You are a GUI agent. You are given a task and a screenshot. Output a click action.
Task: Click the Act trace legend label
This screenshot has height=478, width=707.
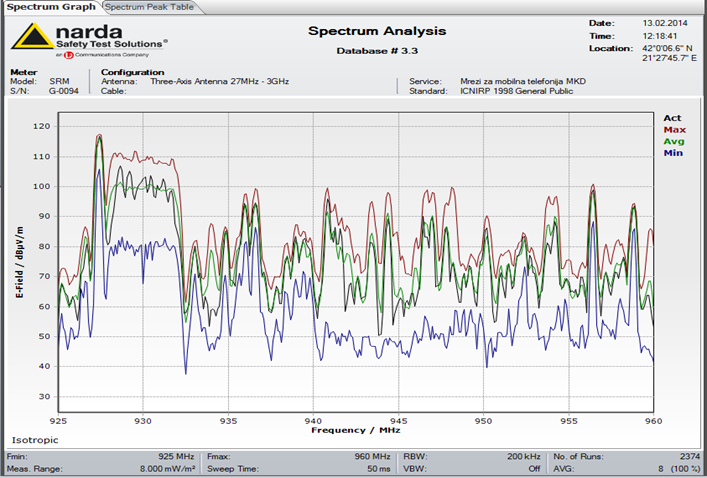coord(671,118)
